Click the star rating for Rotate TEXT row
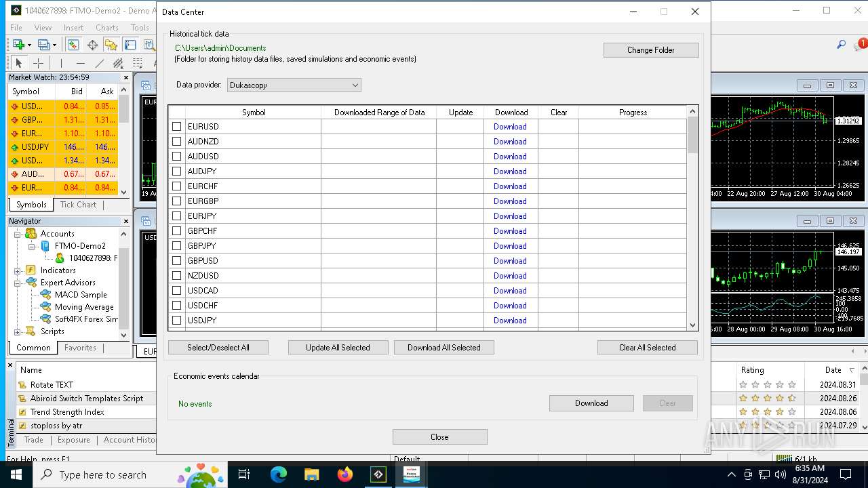868x488 pixels. pyautogui.click(x=768, y=384)
